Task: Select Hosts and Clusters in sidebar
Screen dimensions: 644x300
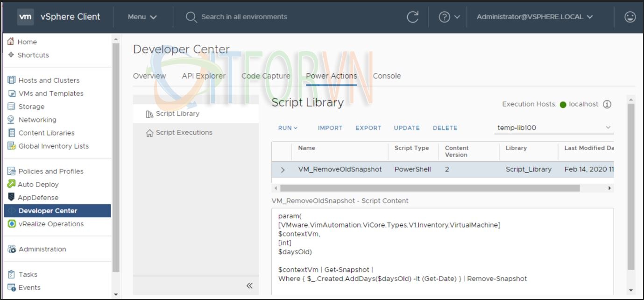Action: pos(49,80)
